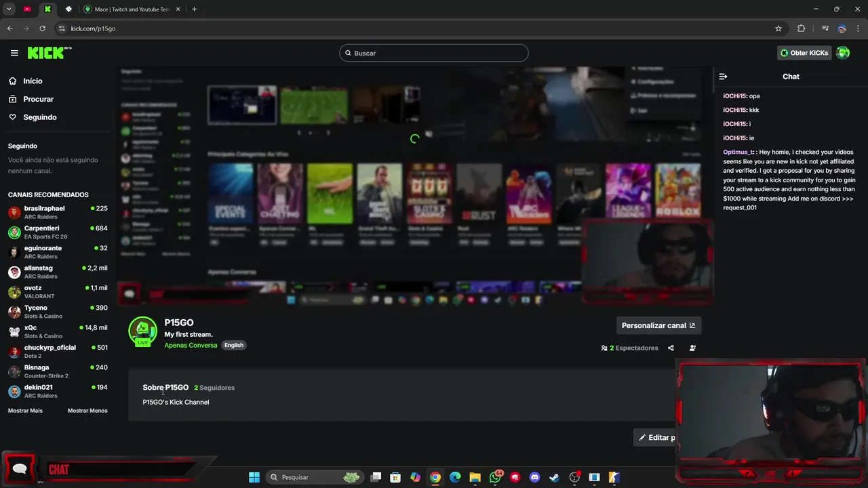868x488 pixels.
Task: Open eguinorante recommended channel
Action: [58, 251]
